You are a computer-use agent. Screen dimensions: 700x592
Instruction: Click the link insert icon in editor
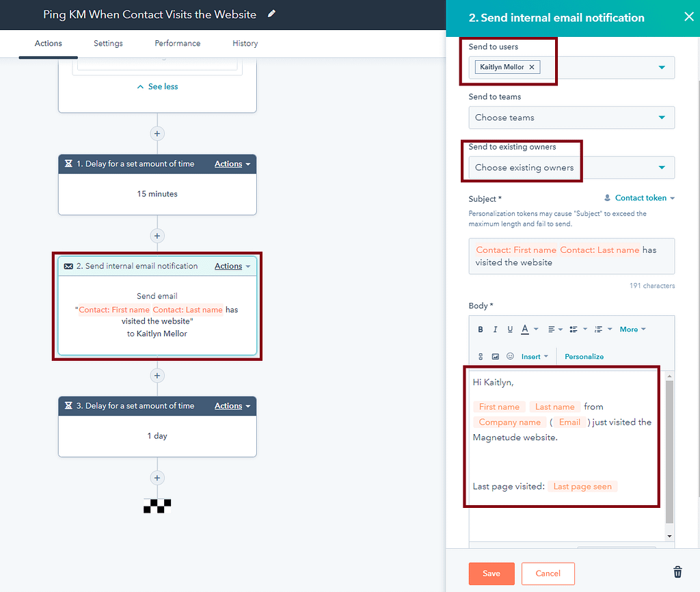481,357
